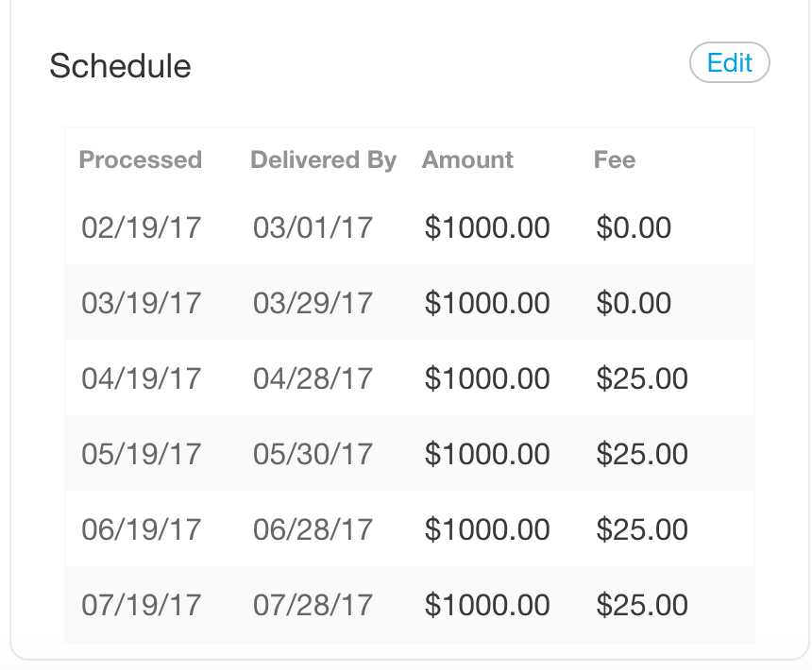The height and width of the screenshot is (670, 812).
Task: Click the $25.00 fee for 04/19/17 payment
Action: (x=642, y=378)
